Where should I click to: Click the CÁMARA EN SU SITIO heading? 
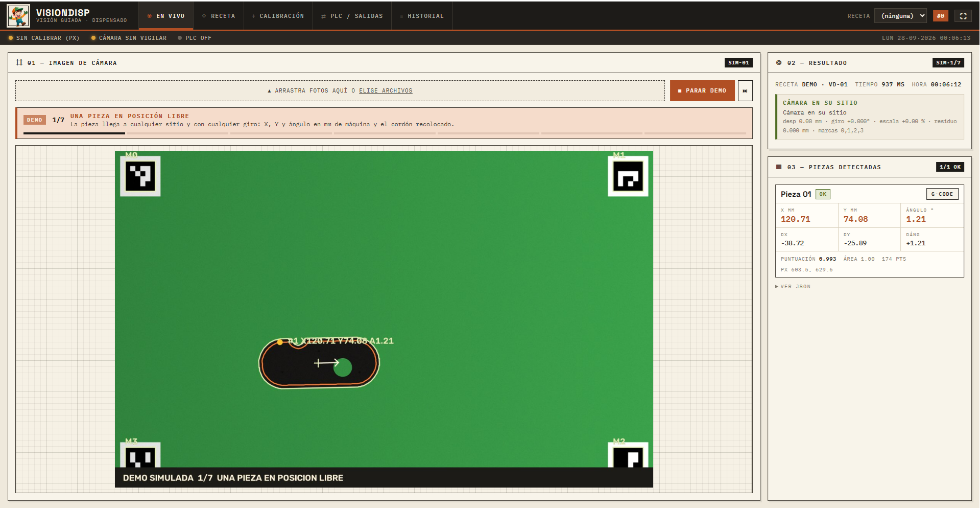pyautogui.click(x=820, y=103)
